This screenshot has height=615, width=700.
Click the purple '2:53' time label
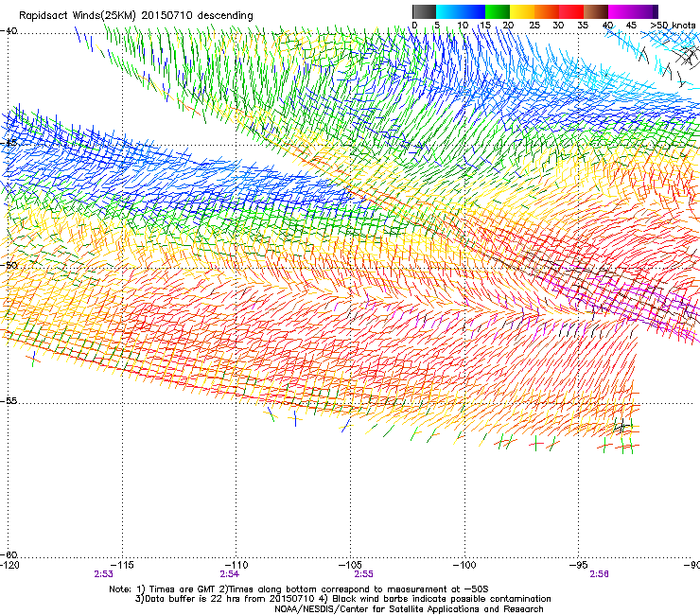coord(103,574)
